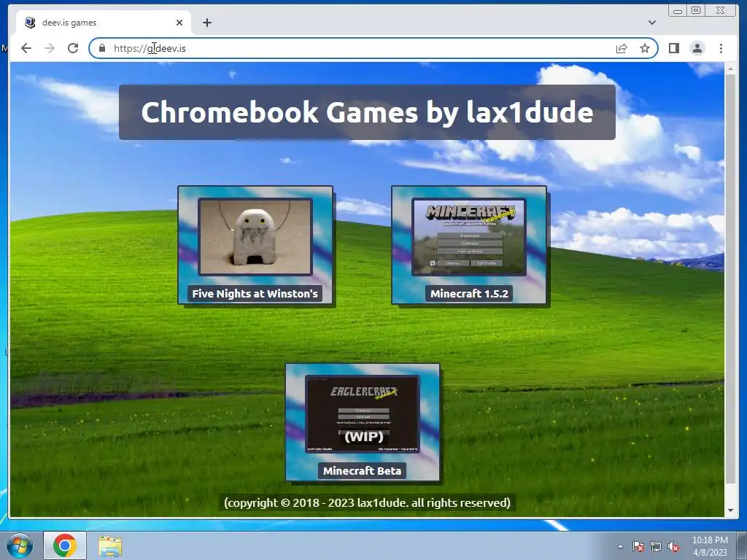Click the copyright 2018 - 2023 lax1dude text
The image size is (747, 560).
coord(368,503)
